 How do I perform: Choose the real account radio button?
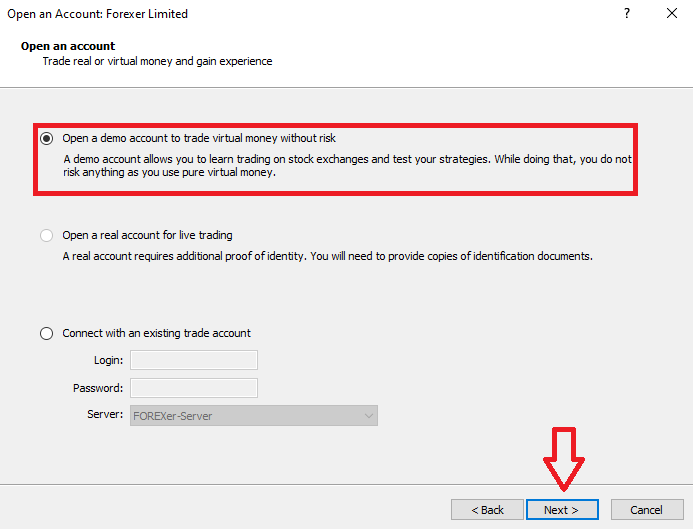pyautogui.click(x=47, y=236)
